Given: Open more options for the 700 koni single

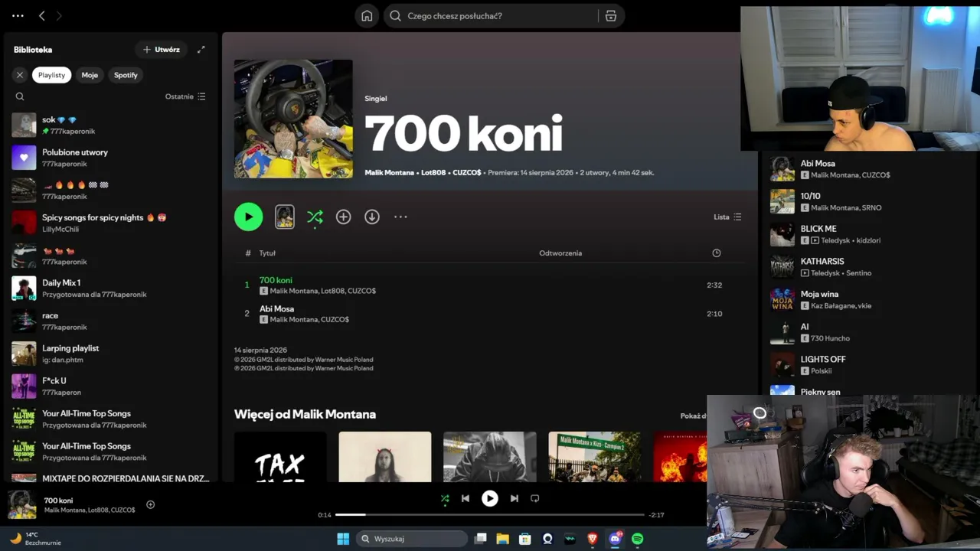Looking at the screenshot, I should (x=400, y=217).
